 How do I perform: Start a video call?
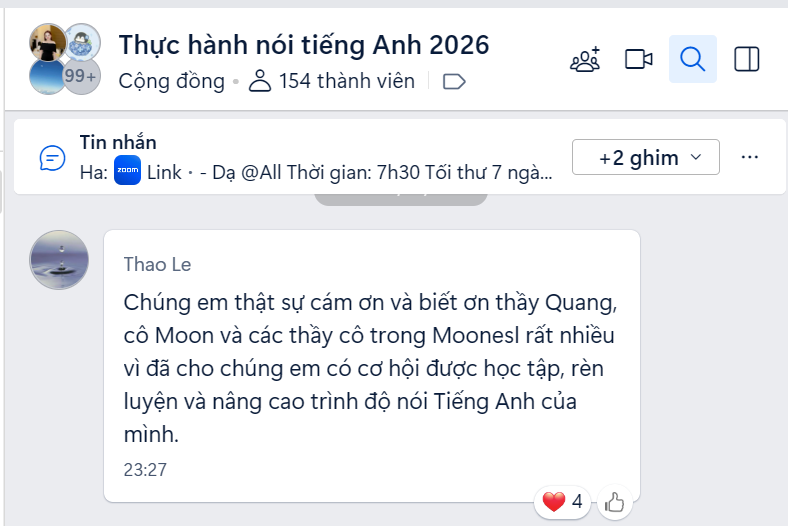[639, 59]
